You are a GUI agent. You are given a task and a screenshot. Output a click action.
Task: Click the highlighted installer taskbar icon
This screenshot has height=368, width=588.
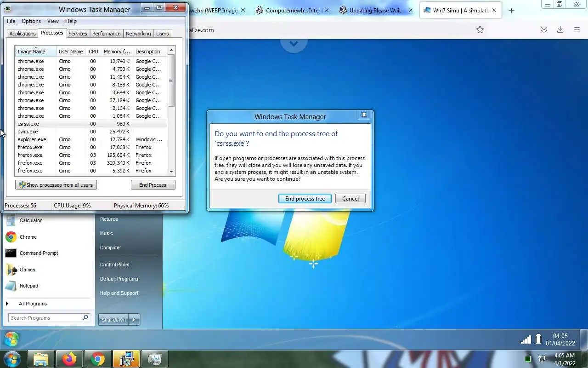(126, 359)
